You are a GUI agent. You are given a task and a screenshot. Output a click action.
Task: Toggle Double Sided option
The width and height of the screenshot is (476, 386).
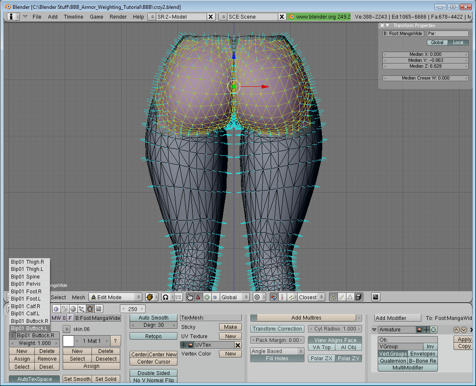click(153, 373)
